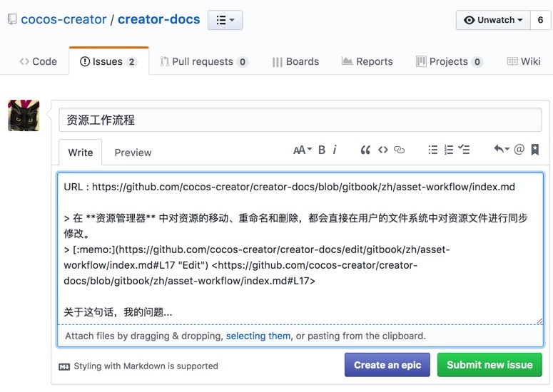Click the repository book icon

[12, 19]
